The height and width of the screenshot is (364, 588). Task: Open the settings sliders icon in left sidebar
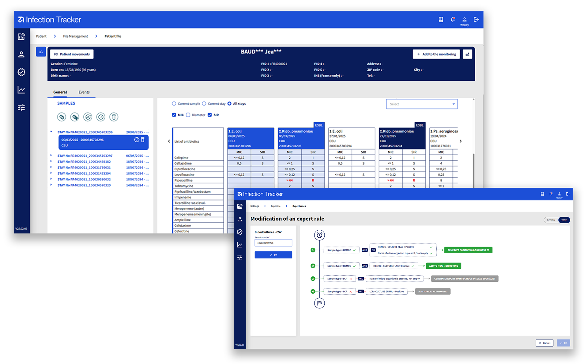(x=21, y=108)
